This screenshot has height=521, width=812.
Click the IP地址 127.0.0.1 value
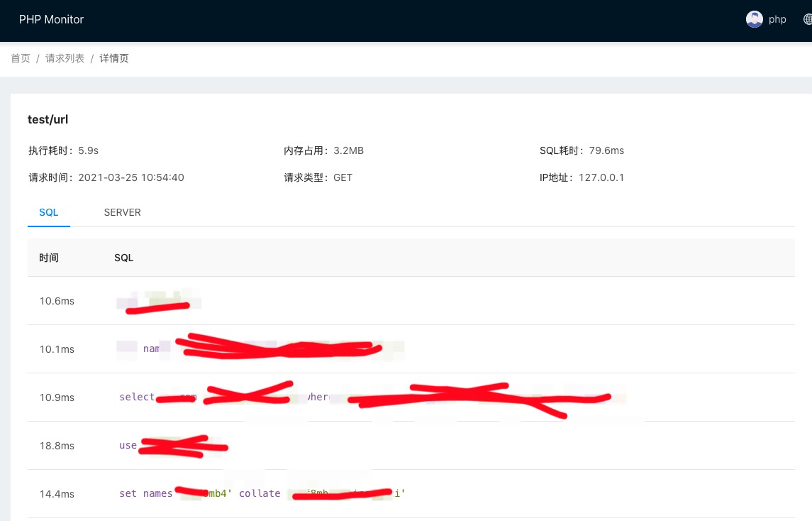coord(601,177)
